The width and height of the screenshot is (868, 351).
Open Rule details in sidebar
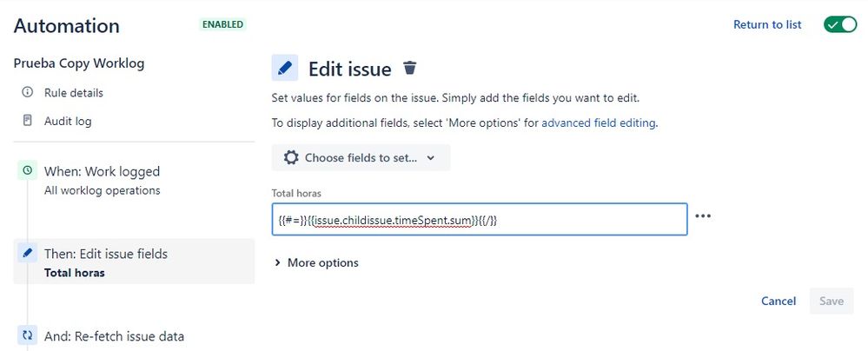coord(73,92)
